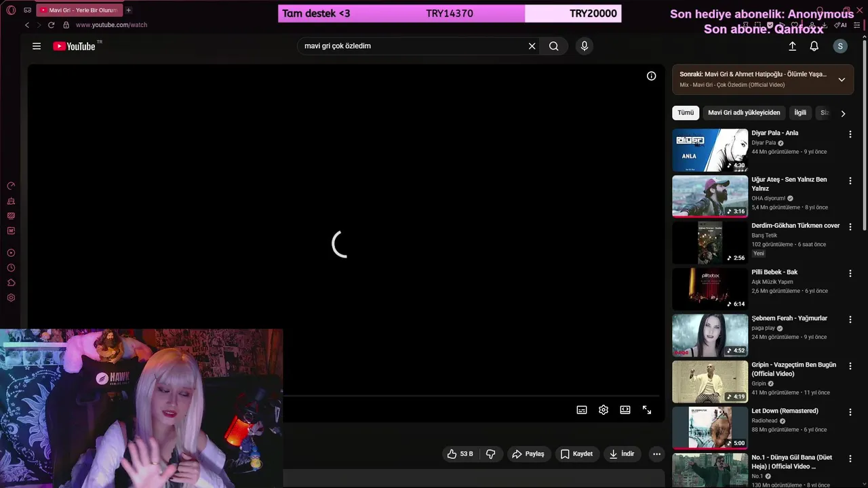Screen dimensions: 868x488
Task: Open the M box icon in sidebar
Action: tap(11, 231)
